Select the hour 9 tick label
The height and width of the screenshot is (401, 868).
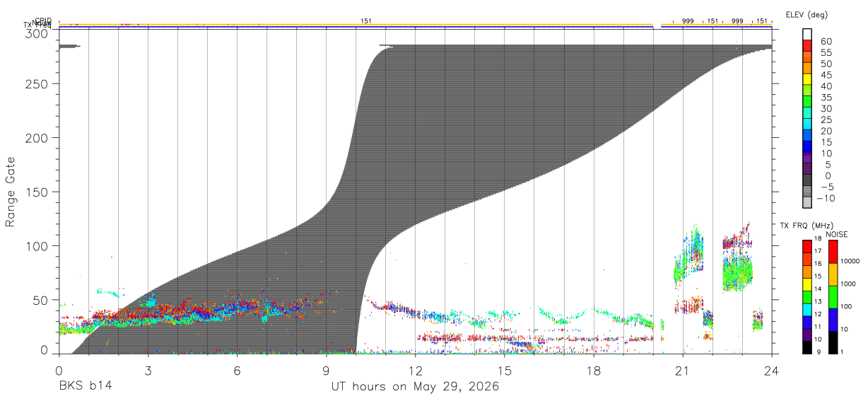(326, 370)
